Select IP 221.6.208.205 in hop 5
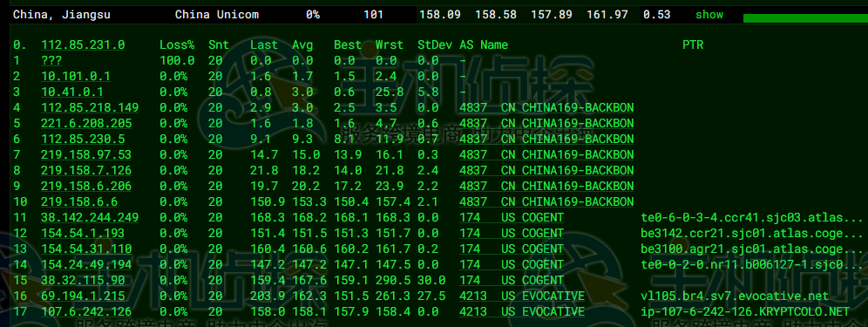 [x=86, y=123]
